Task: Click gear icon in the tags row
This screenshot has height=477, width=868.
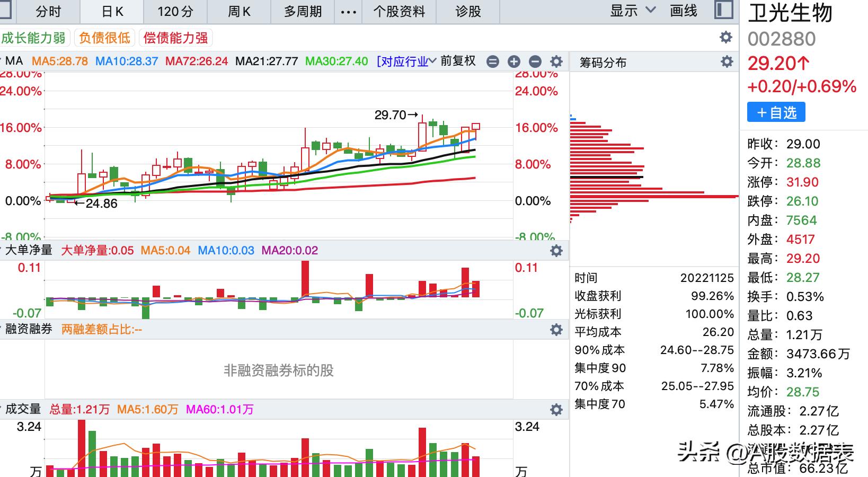Action: click(x=725, y=37)
